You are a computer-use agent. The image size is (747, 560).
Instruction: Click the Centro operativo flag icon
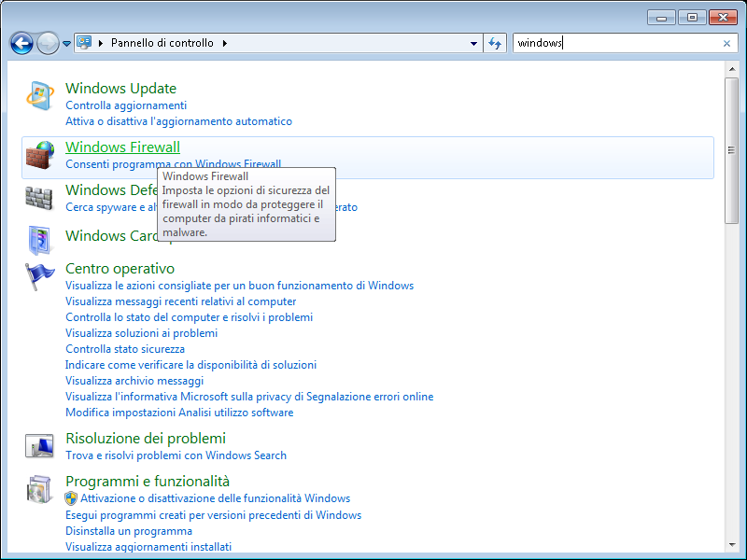(39, 276)
